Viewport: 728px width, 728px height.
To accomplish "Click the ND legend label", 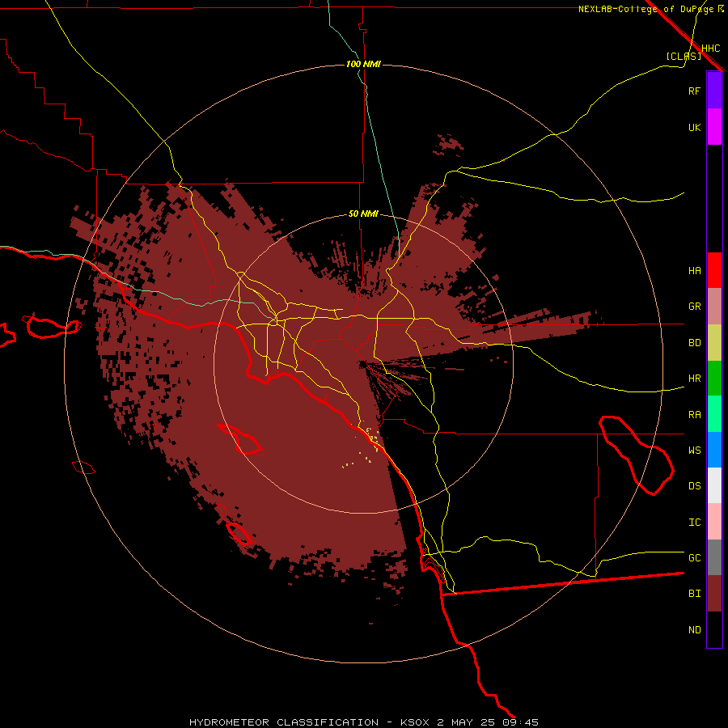I will 694,630.
